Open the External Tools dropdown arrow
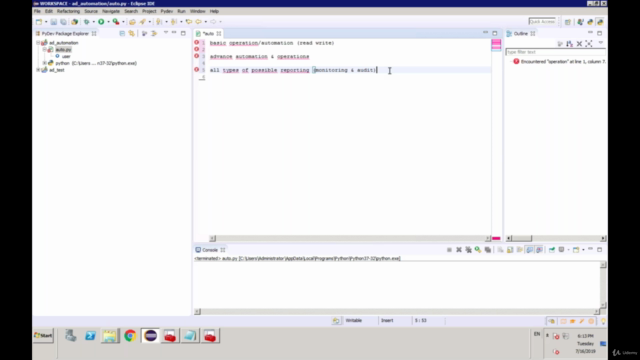The image size is (640, 360). pos(123,22)
